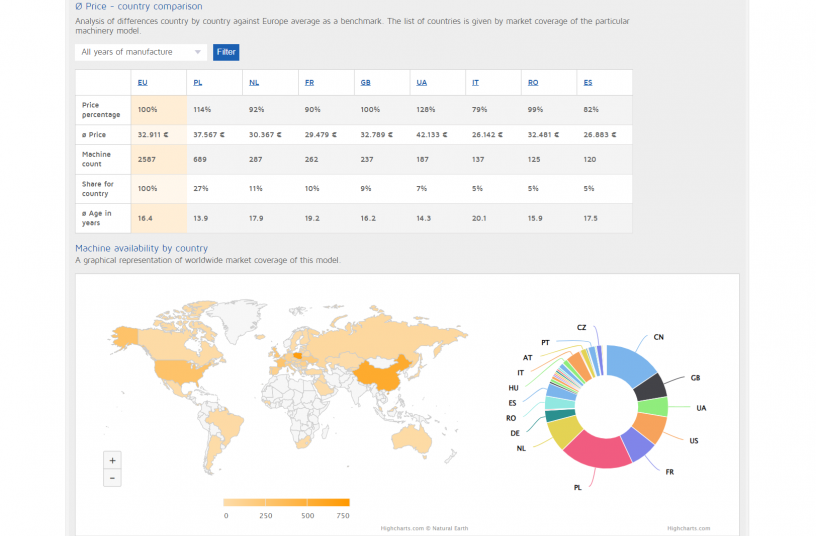Open the UA column header link
Image resolution: width=816 pixels, height=536 pixels.
tap(422, 83)
